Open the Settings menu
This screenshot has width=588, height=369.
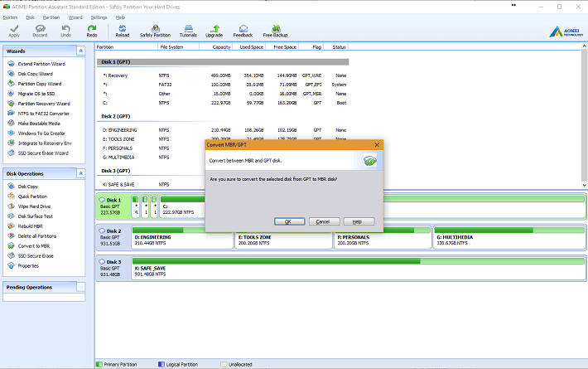(99, 17)
